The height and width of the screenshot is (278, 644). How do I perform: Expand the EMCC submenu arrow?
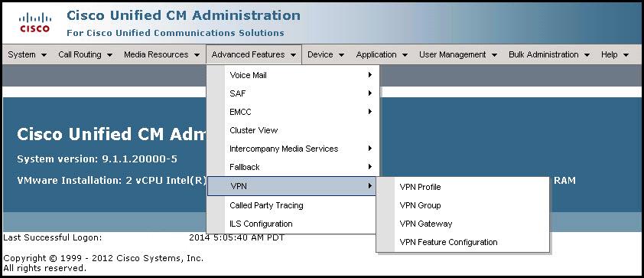(x=370, y=112)
